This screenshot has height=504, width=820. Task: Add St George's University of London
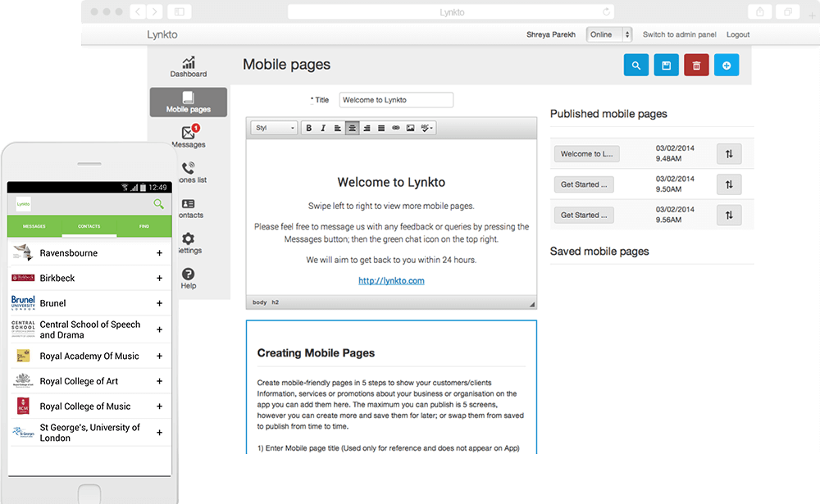159,433
